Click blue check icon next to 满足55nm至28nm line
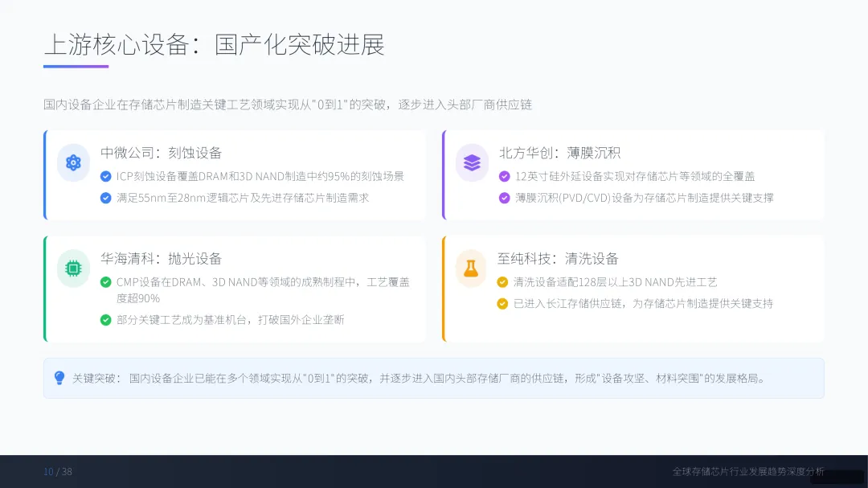 tap(106, 198)
